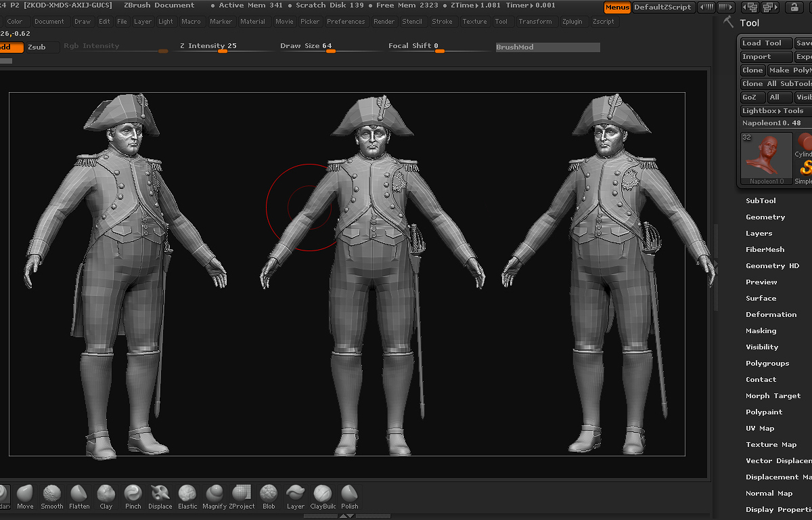Viewport: 812px width, 520px height.
Task: Adjust the Z Intensity slider
Action: point(222,47)
